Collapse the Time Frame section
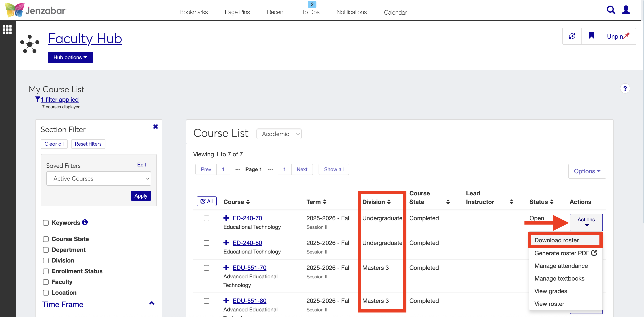 coord(151,303)
